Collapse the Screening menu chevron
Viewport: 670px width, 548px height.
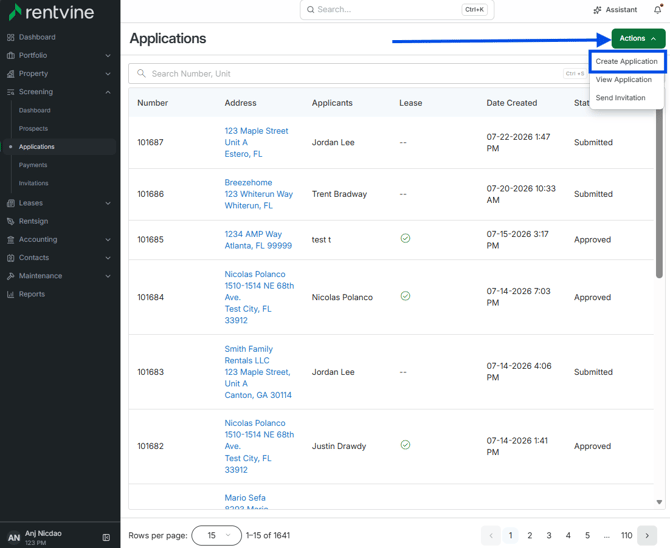pyautogui.click(x=108, y=92)
